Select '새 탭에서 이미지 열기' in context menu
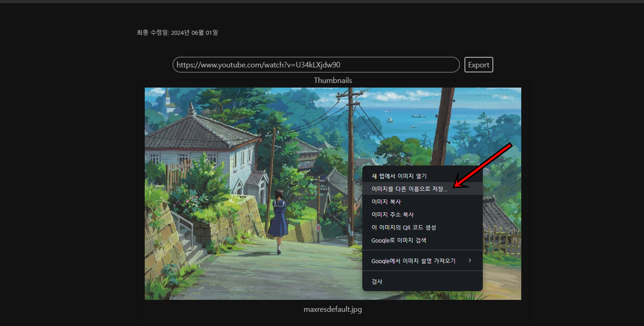 click(422, 176)
